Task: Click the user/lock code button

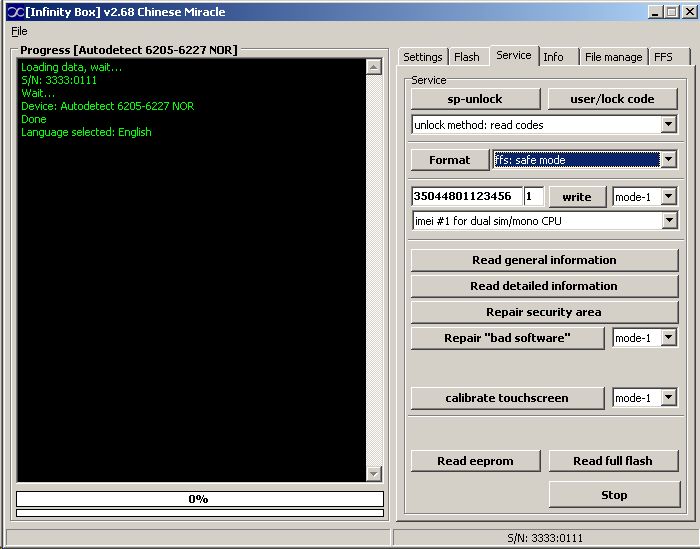Action: [612, 99]
